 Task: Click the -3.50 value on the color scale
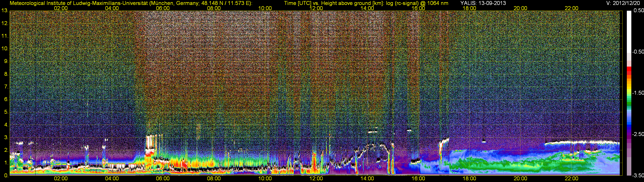pos(638,176)
